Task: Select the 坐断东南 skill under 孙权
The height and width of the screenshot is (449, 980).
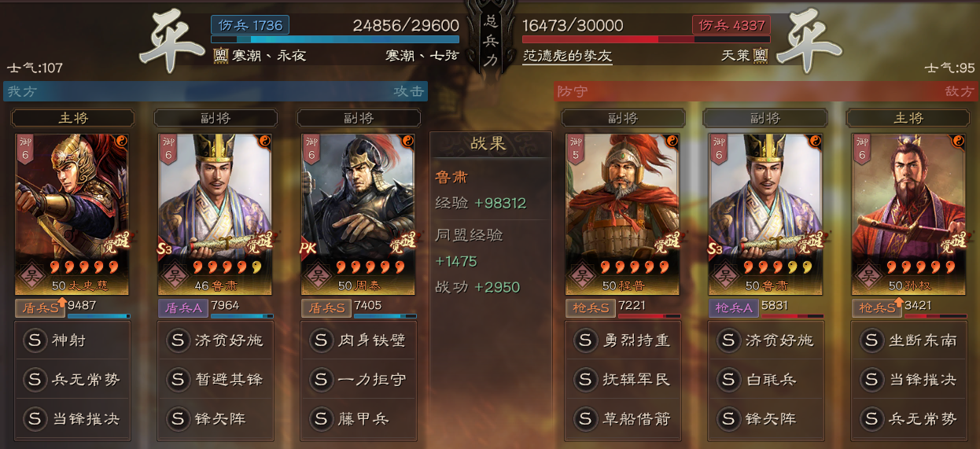Action: coord(908,340)
